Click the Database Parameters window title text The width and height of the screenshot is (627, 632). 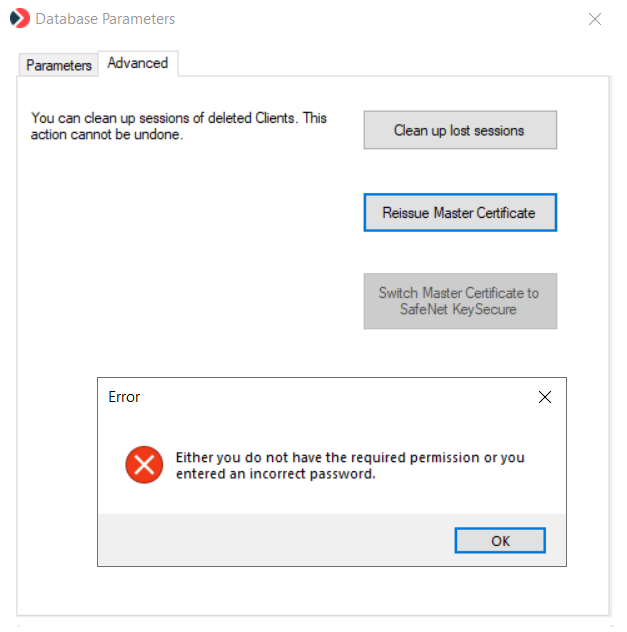coord(105,18)
